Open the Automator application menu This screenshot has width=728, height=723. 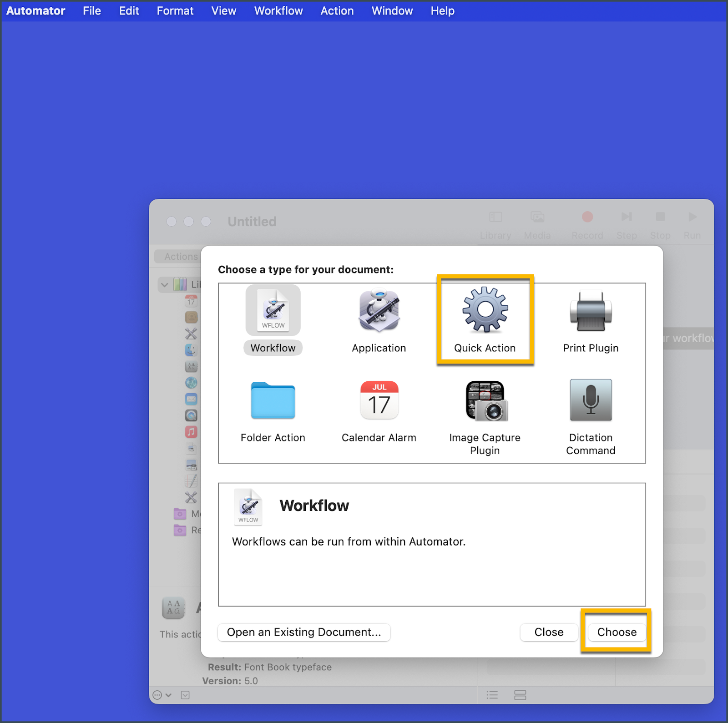click(x=35, y=10)
